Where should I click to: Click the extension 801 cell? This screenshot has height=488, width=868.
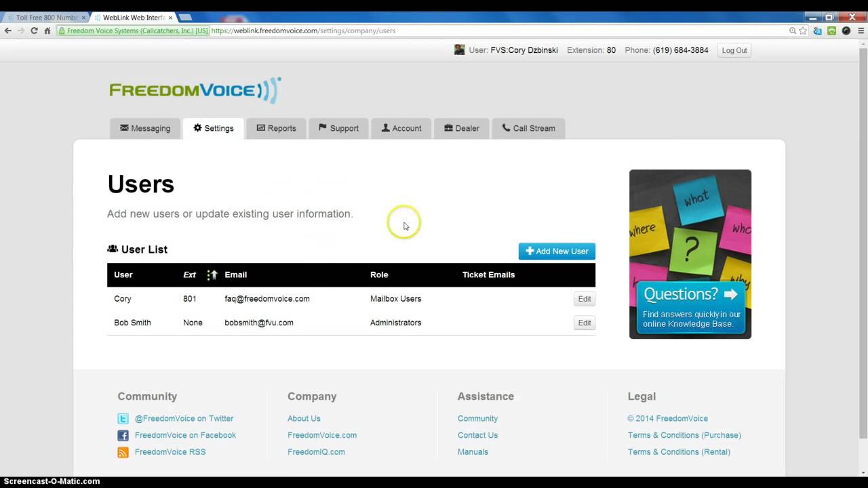(x=190, y=299)
